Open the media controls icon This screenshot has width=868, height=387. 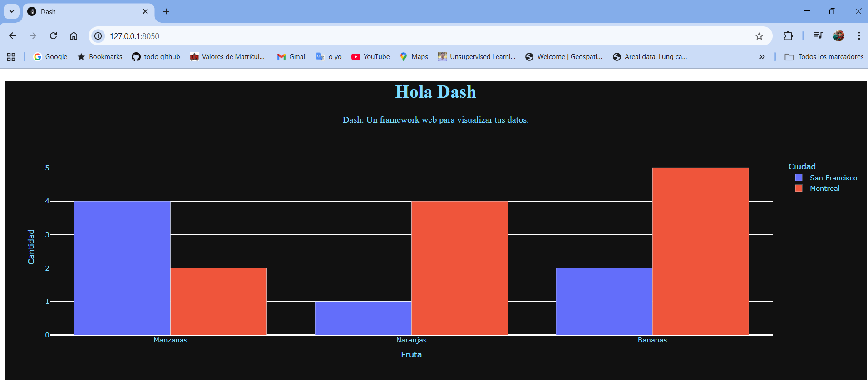tap(818, 35)
